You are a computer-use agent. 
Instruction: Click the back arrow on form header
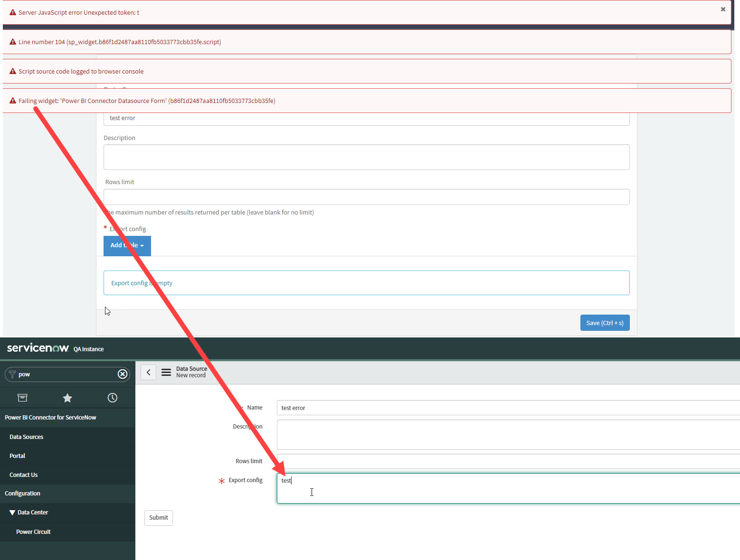click(x=148, y=372)
